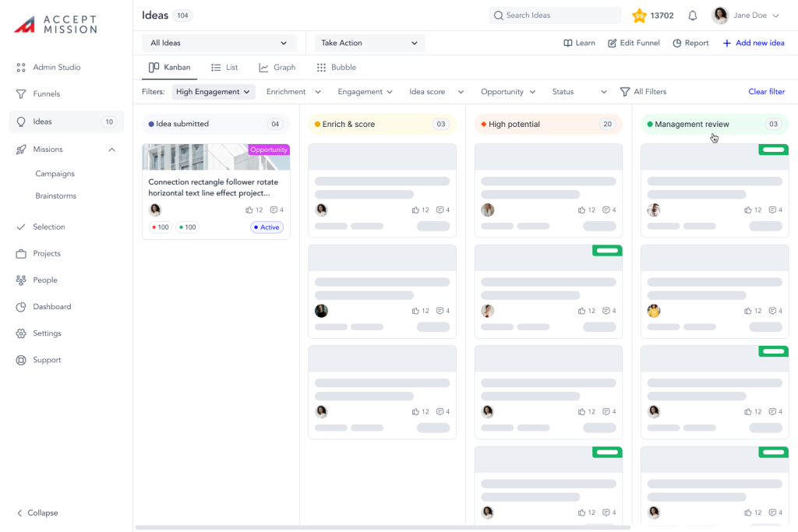
Task: Like the Connection rectangle idea card
Action: pos(249,210)
